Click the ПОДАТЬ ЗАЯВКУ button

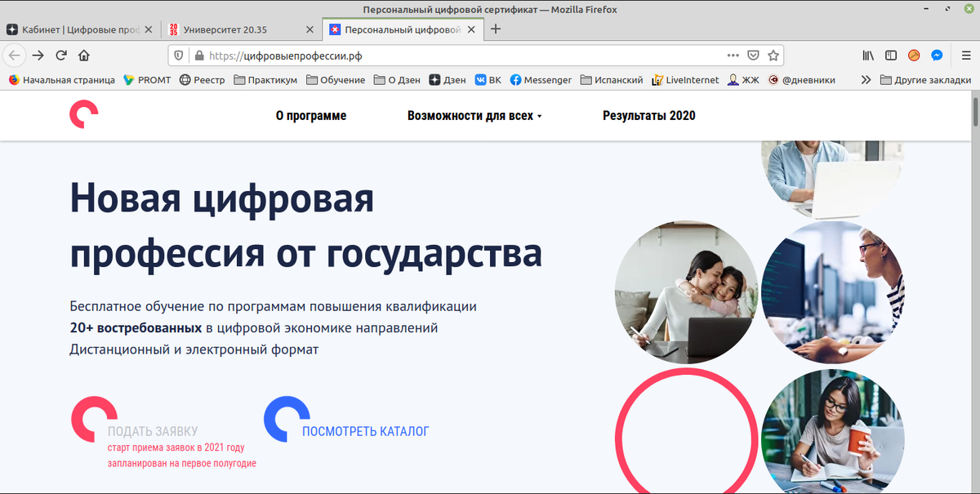[x=152, y=430]
